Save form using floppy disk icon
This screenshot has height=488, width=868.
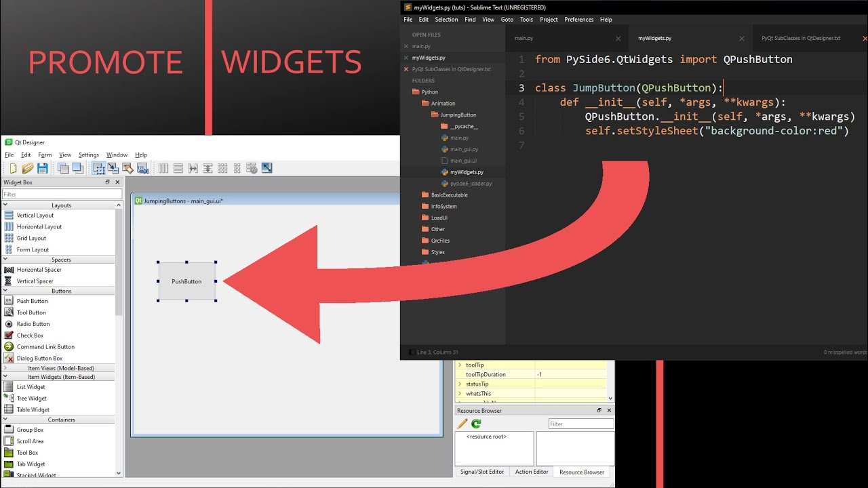(43, 168)
